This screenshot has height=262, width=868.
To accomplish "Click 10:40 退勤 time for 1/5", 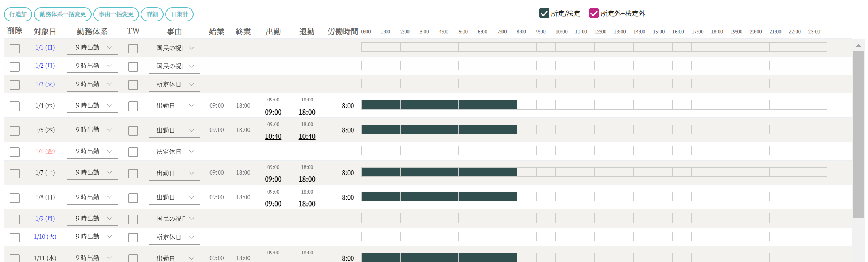I will tap(307, 137).
